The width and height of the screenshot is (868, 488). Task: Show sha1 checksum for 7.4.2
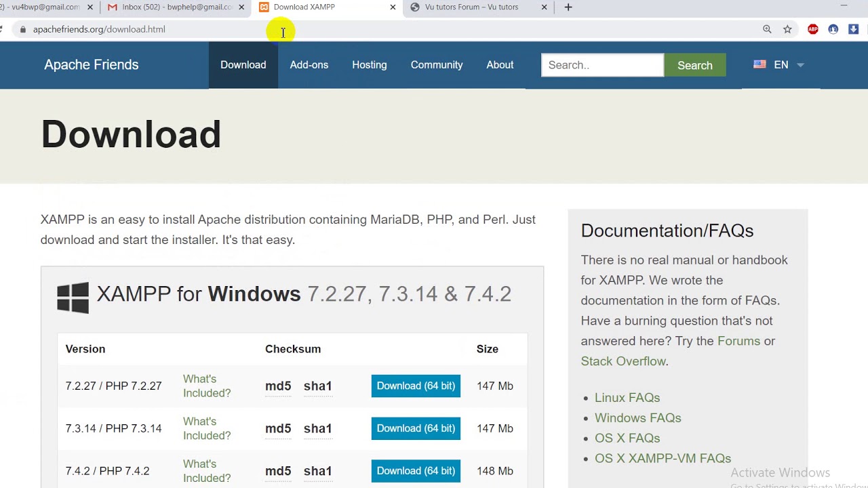pyautogui.click(x=317, y=472)
